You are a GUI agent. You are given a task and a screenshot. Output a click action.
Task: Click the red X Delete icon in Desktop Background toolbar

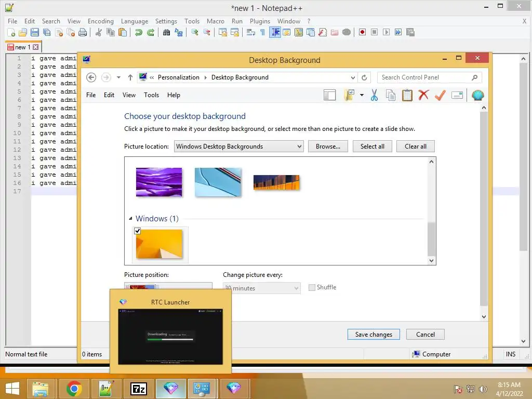(x=423, y=96)
